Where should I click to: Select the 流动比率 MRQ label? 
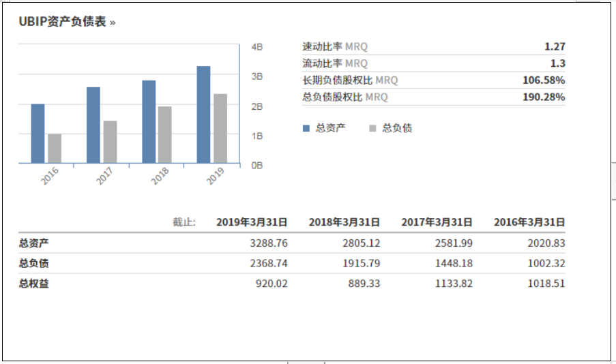tap(335, 63)
